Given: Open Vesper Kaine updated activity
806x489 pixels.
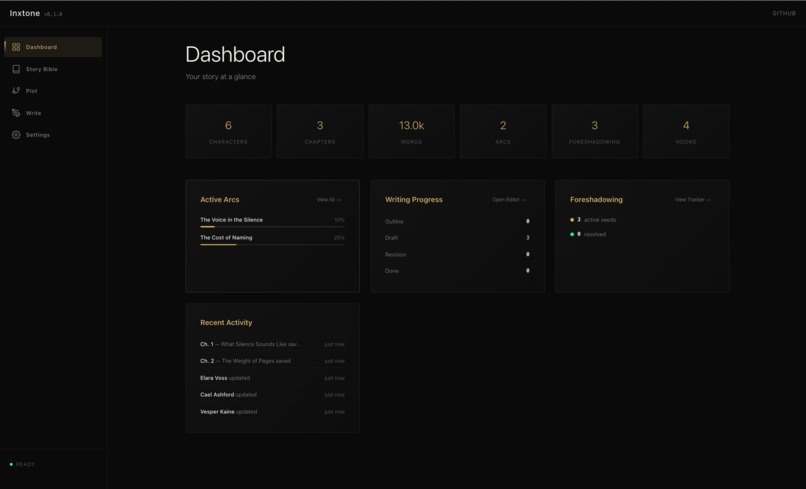Looking at the screenshot, I should coord(272,412).
